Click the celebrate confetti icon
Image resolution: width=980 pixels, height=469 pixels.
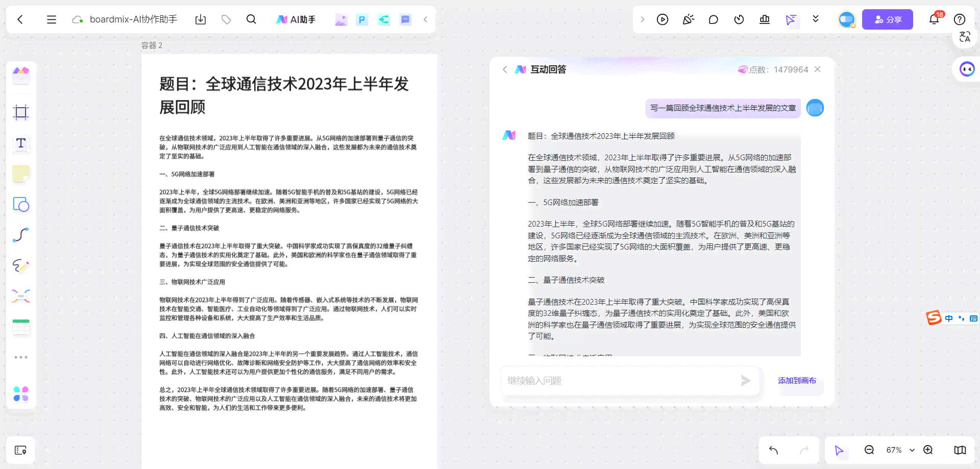pos(688,19)
